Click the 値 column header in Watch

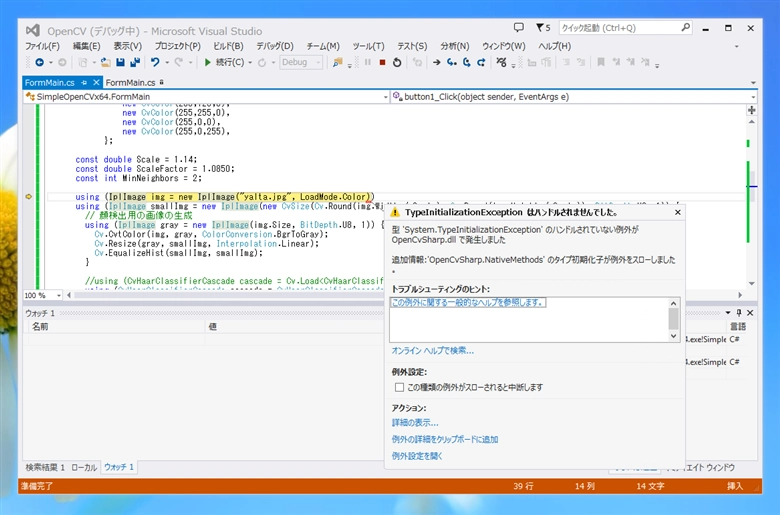(296, 326)
